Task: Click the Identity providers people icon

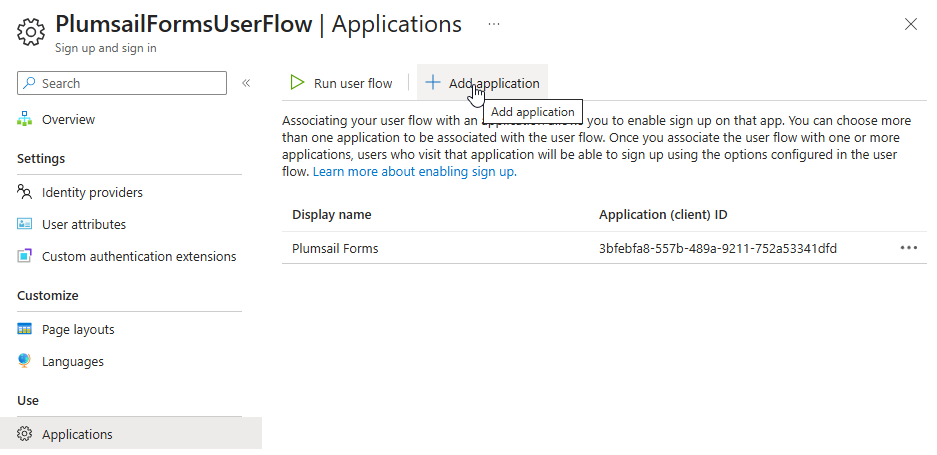Action: tap(25, 192)
